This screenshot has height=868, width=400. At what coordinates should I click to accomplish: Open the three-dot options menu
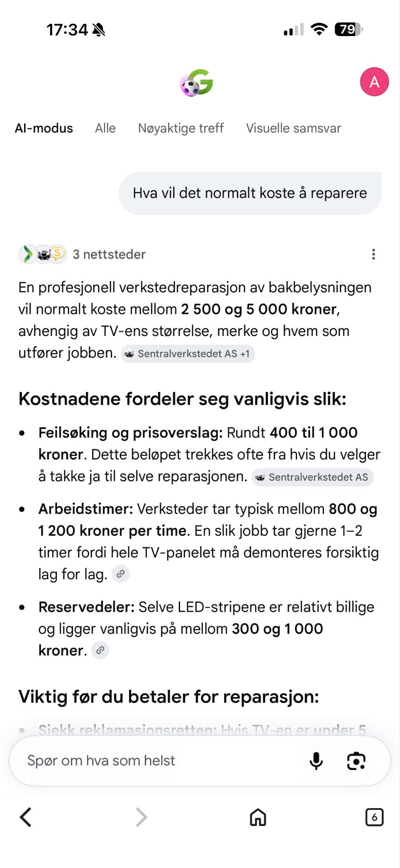[x=373, y=254]
